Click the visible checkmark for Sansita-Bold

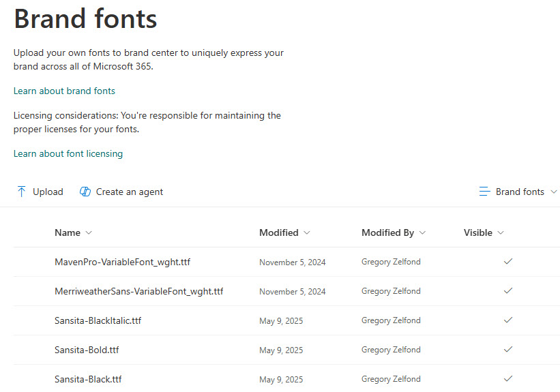[507, 350]
